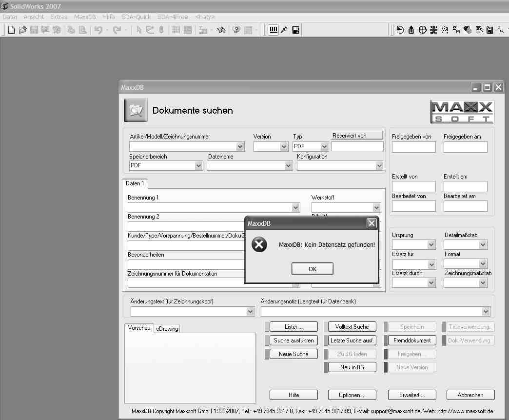Click the Neue Suche button
This screenshot has height=420, width=509.
294,354
